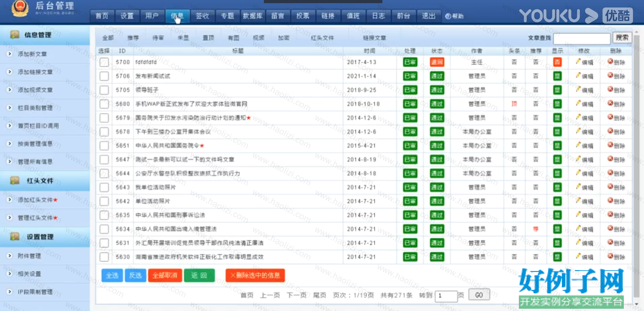The image size is (644, 311).
Task: Expand 添加链接文章 sidebar arrow
Action: 9,72
